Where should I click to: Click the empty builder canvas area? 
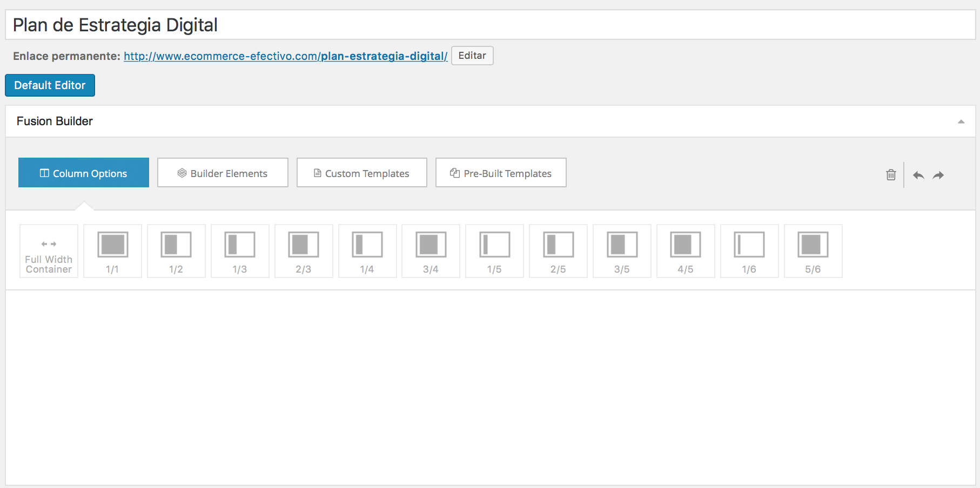491,388
